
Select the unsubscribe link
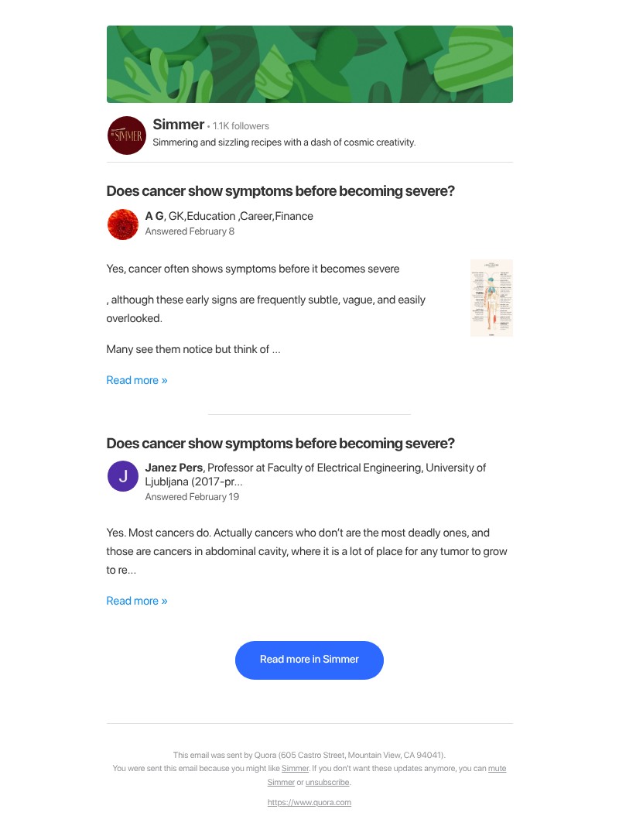[327, 782]
